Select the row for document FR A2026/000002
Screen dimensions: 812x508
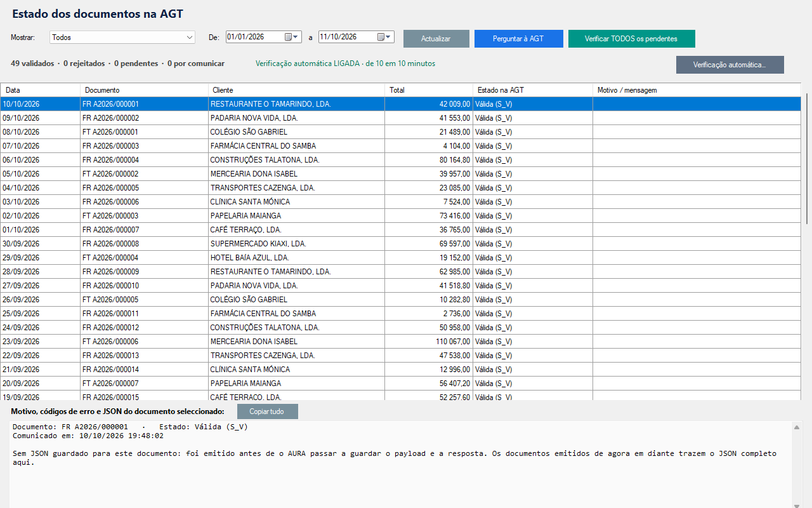click(x=400, y=118)
